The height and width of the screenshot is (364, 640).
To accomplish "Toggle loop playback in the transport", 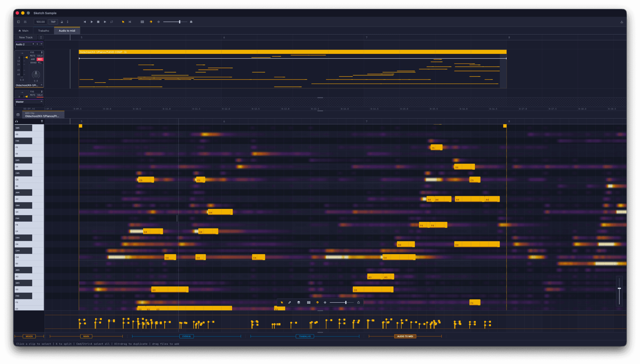I will click(112, 22).
